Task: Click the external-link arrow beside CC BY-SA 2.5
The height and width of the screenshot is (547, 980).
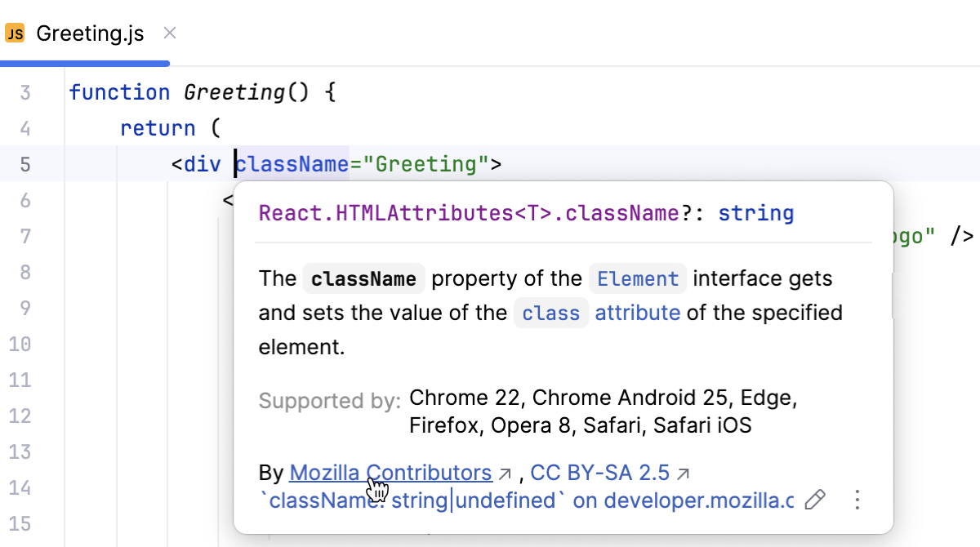Action: [684, 472]
